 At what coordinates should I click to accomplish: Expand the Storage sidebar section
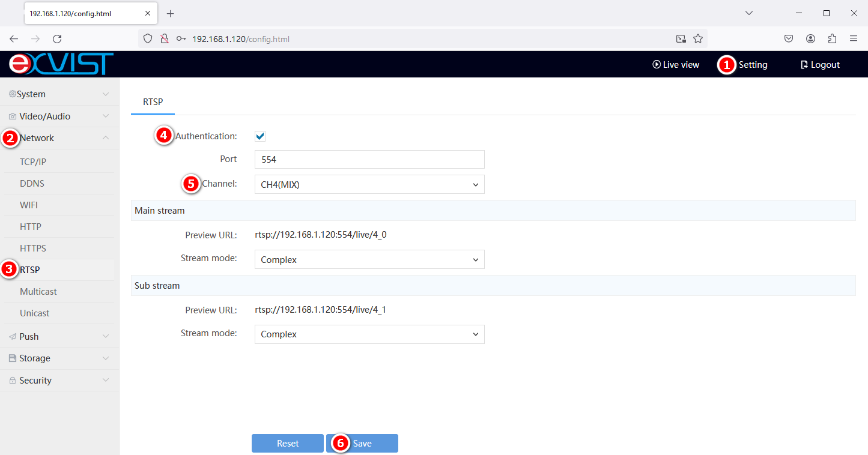(x=59, y=358)
